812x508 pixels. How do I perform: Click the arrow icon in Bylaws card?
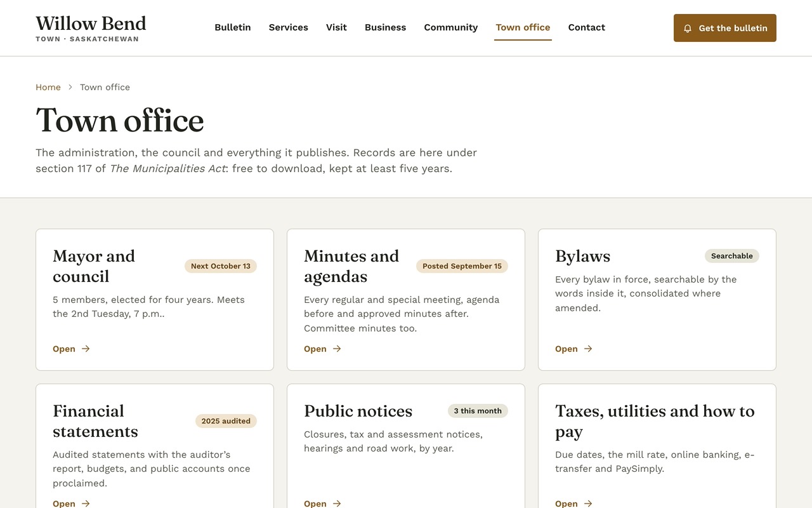click(x=588, y=349)
